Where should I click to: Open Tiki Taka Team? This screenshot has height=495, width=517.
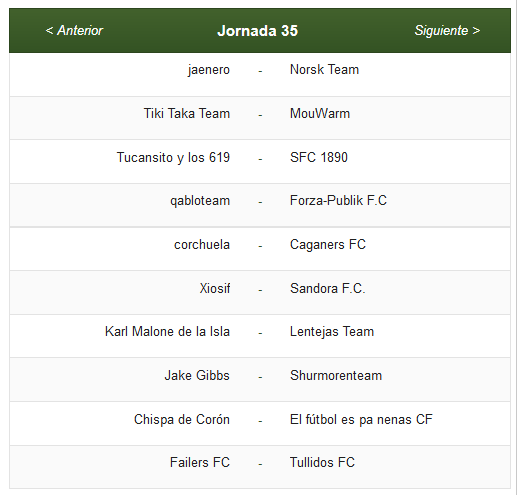(187, 114)
